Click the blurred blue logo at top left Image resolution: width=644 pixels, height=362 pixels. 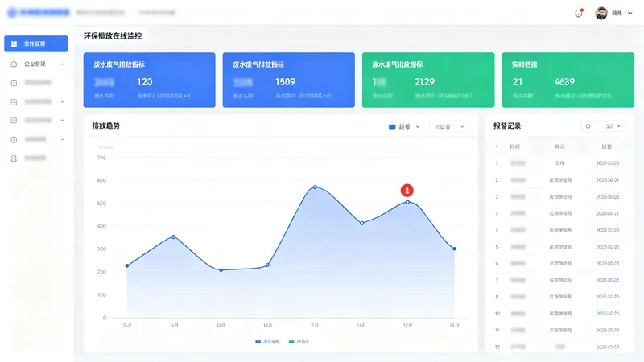point(38,13)
